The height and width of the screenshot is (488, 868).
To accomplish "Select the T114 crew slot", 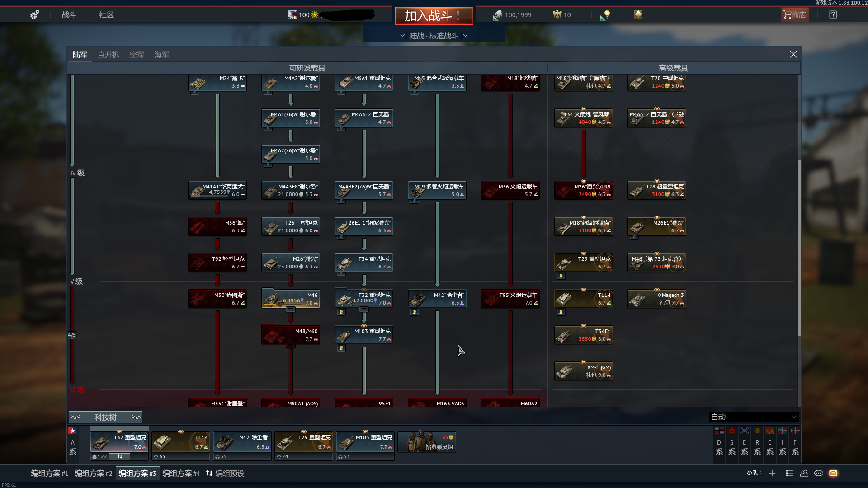I will pyautogui.click(x=181, y=442).
